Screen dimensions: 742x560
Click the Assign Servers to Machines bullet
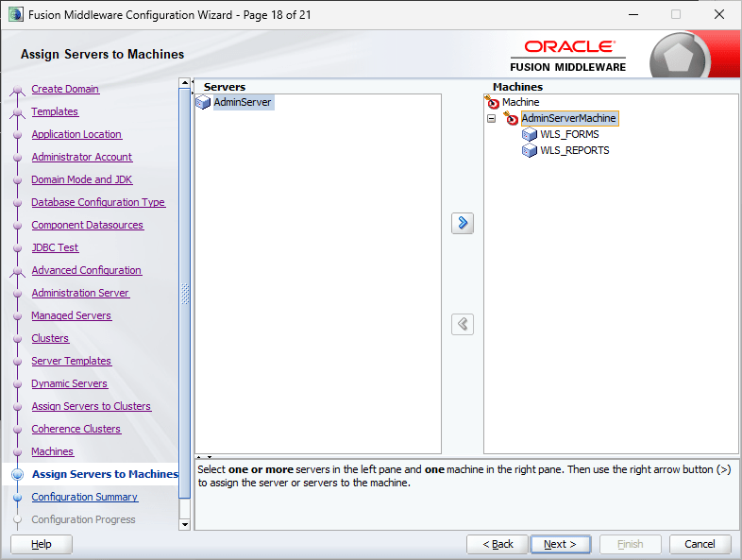(x=18, y=474)
